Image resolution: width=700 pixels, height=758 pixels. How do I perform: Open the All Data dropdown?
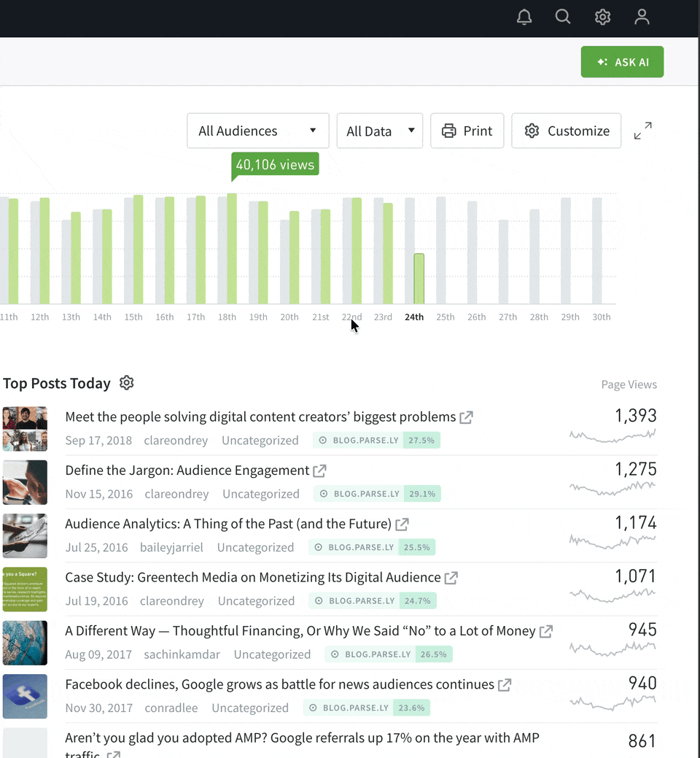point(379,131)
